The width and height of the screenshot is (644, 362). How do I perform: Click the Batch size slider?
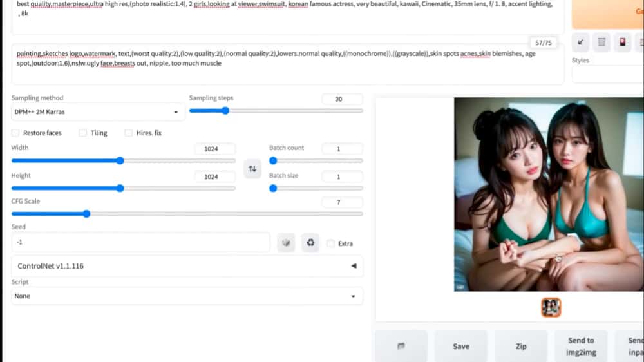[316, 188]
